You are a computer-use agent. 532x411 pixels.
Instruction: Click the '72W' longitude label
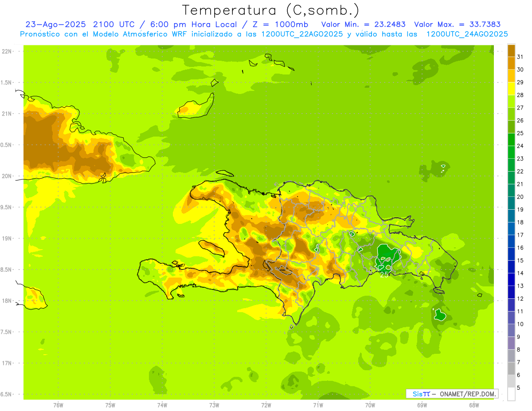pyautogui.click(x=266, y=405)
